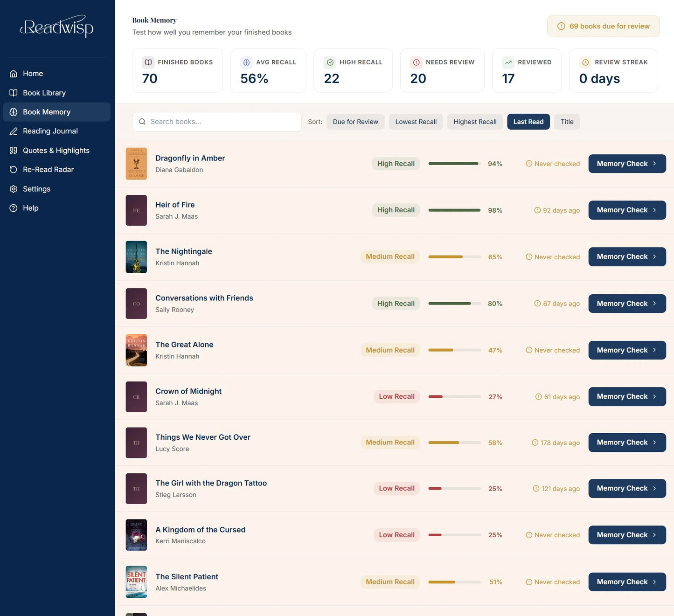Click the Needs Review alert icon
Image resolution: width=674 pixels, height=616 pixels.
coord(417,62)
